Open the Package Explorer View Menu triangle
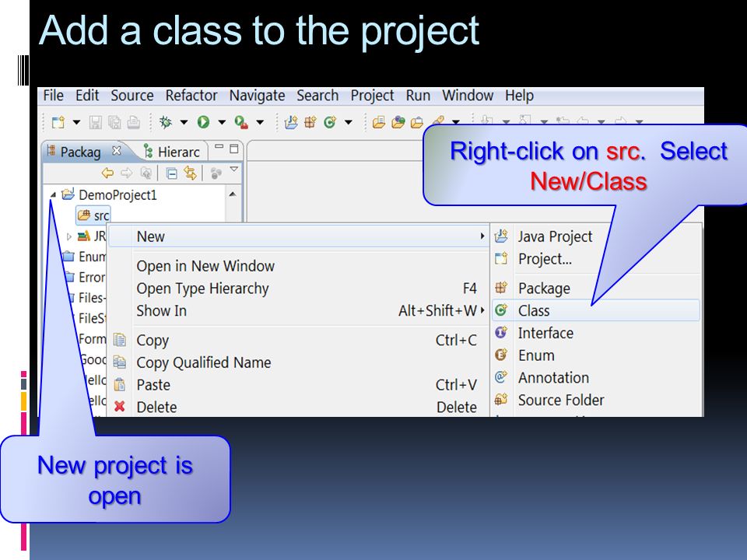Screen dimensions: 747x560 [x=234, y=169]
